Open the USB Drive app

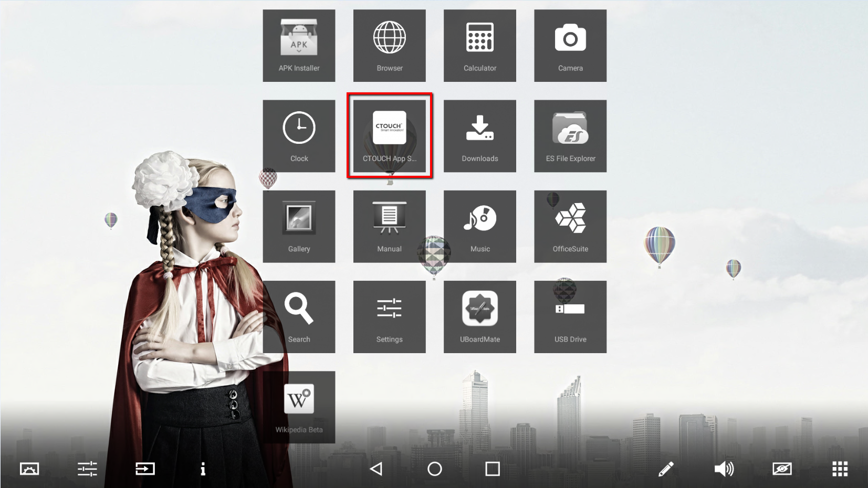[x=570, y=316]
